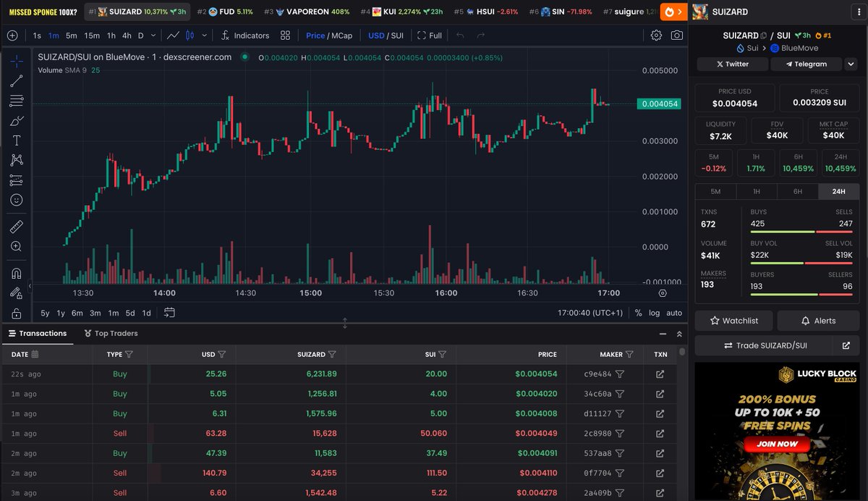The height and width of the screenshot is (501, 868).
Task: Switch to the Transactions tab
Action: click(37, 333)
